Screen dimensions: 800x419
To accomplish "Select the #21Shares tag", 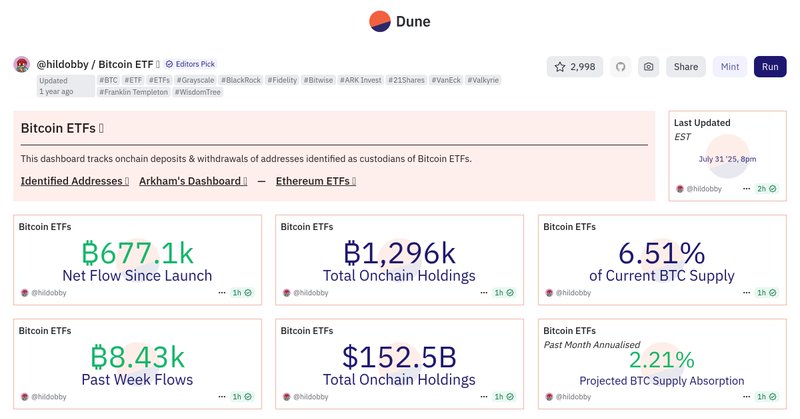I will [406, 80].
